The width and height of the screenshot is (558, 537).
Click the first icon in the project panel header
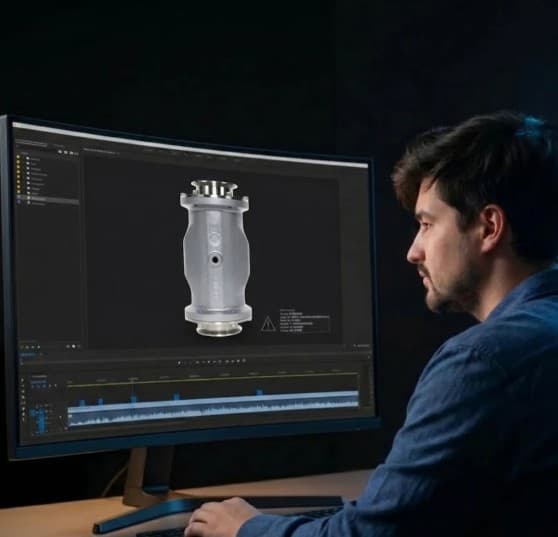point(60,152)
